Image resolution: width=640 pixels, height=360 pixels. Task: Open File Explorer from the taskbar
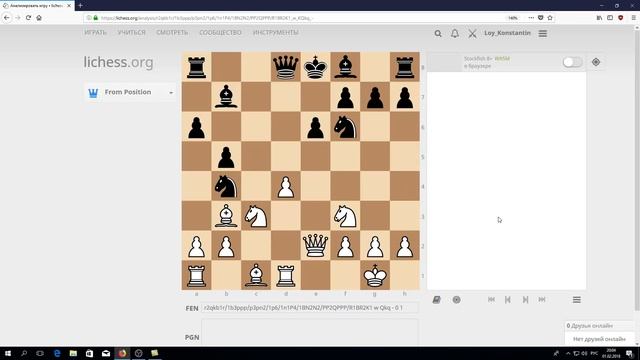tap(73, 353)
